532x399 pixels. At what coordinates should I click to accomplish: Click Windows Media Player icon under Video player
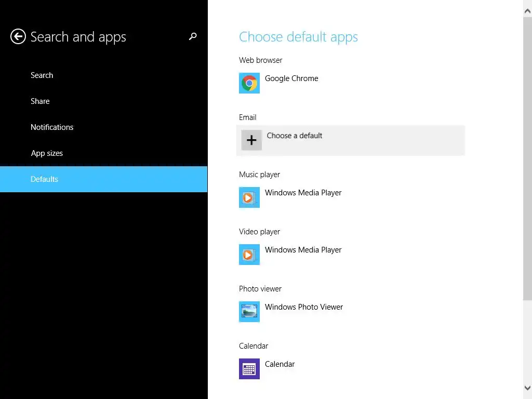coord(249,255)
